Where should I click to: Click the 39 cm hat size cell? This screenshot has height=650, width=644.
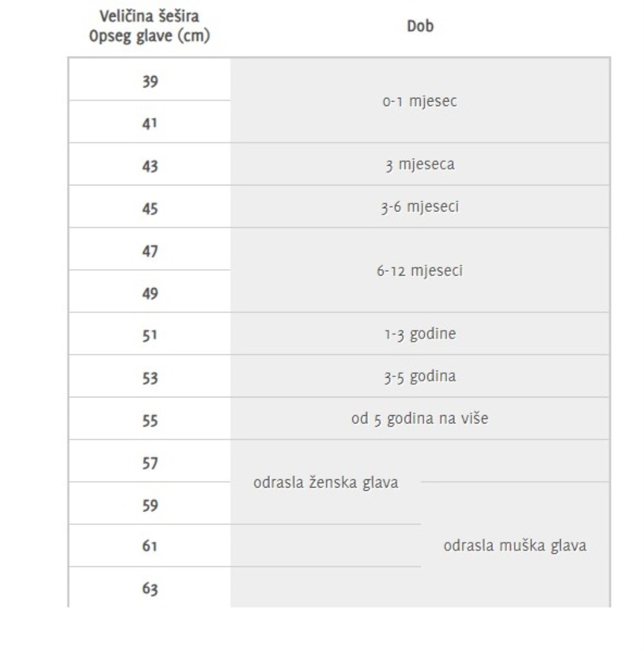click(x=150, y=81)
